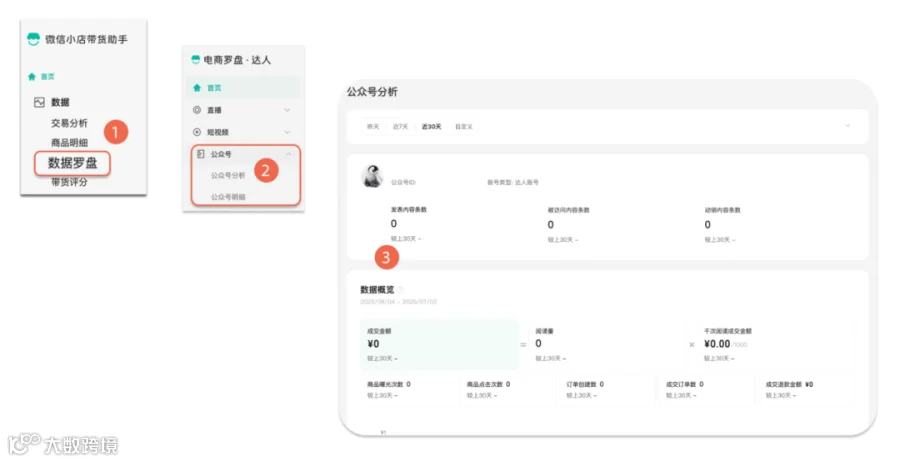Click the 被访问内容条数 statistic
900x462 pixels.
point(568,224)
